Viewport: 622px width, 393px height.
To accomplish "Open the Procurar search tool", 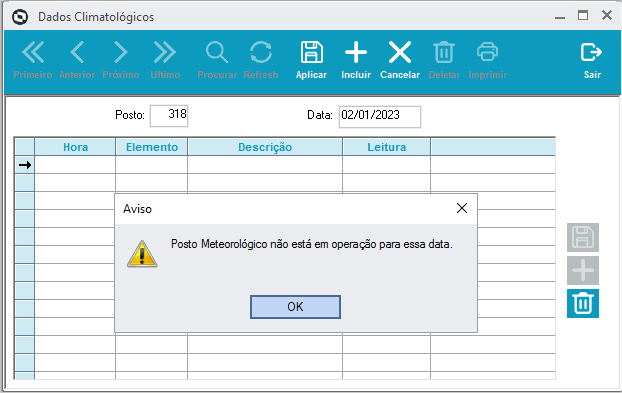I will 217,60.
